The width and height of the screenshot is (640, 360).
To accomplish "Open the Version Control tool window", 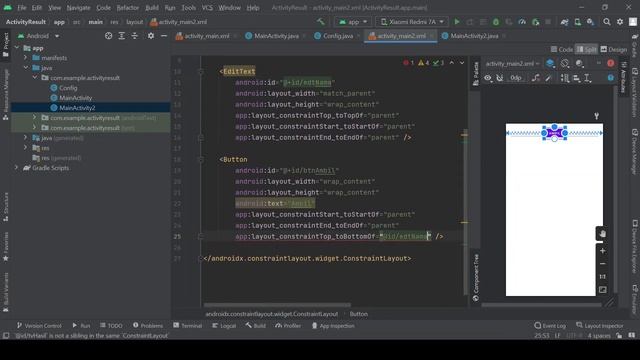I will (39, 325).
